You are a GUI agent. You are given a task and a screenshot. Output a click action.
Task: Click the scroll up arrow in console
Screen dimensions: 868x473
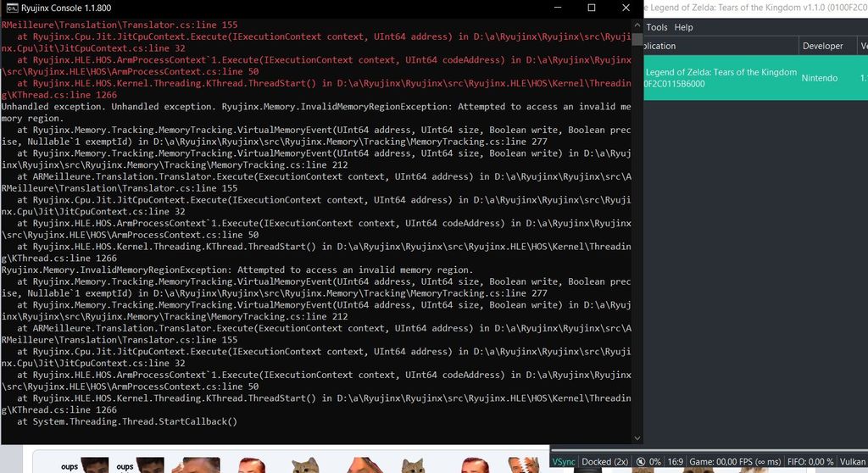637,26
